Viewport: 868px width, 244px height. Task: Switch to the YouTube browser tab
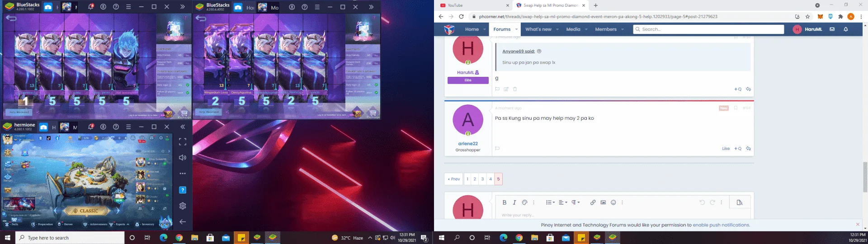(x=474, y=5)
